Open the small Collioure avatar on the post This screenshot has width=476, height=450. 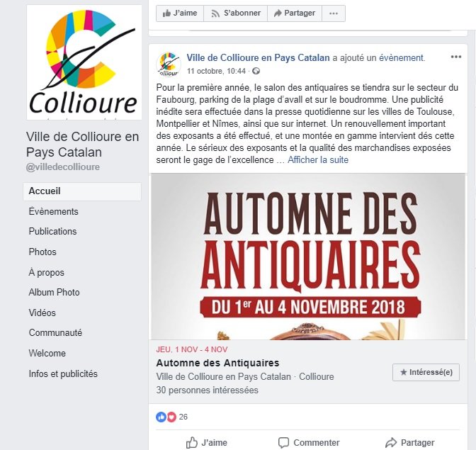click(x=169, y=64)
